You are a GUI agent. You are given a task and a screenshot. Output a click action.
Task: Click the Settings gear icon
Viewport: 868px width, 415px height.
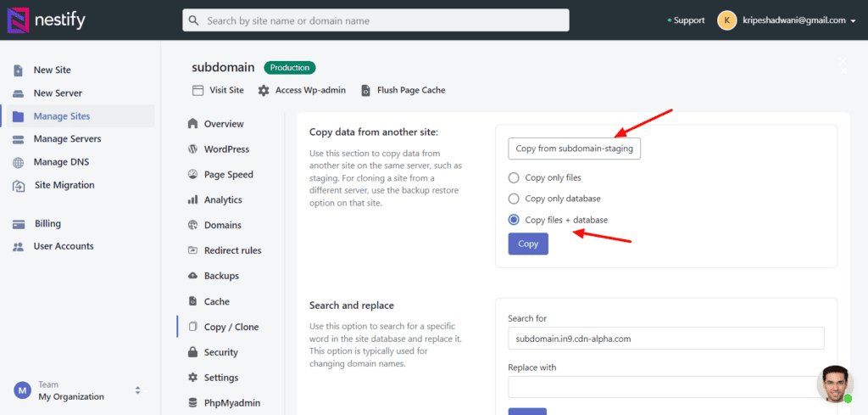tap(192, 378)
